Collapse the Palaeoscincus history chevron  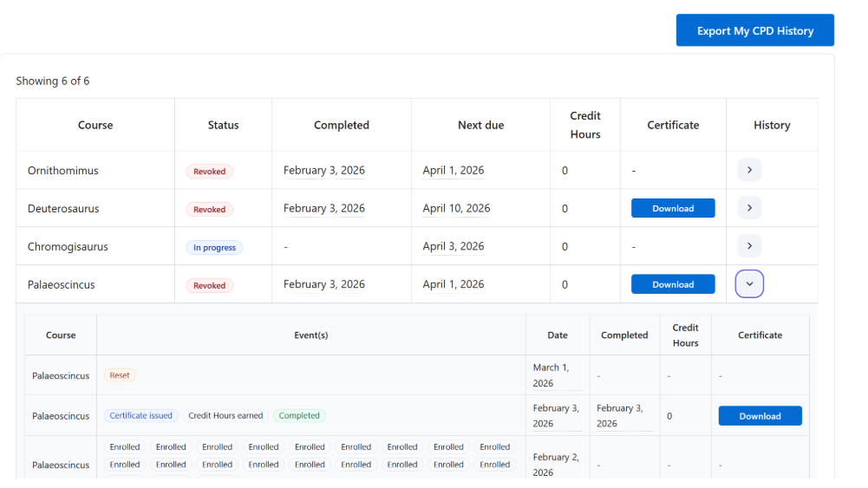coord(749,284)
